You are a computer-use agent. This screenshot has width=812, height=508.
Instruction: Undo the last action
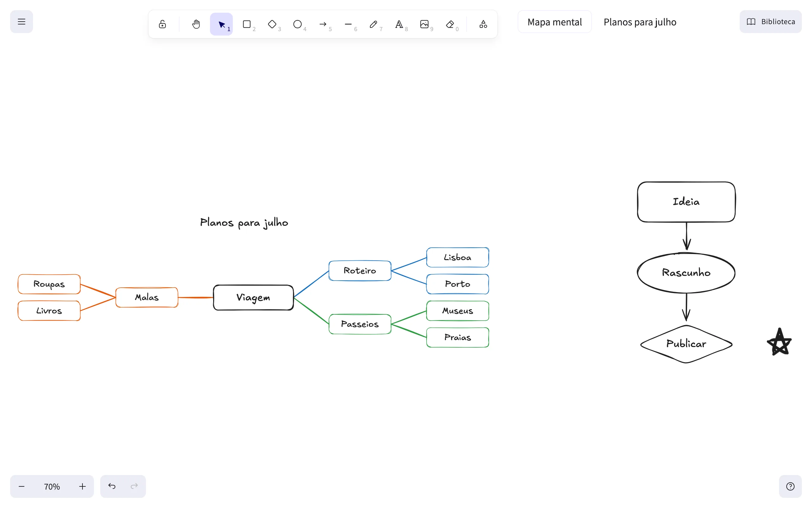click(x=112, y=486)
